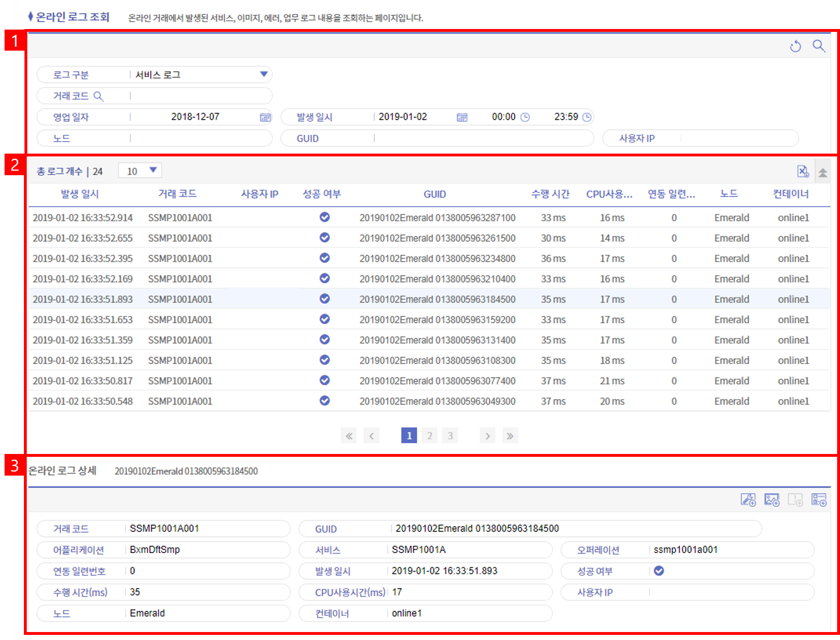The height and width of the screenshot is (640, 840).
Task: Click the GUID search input field
Action: pos(483,138)
